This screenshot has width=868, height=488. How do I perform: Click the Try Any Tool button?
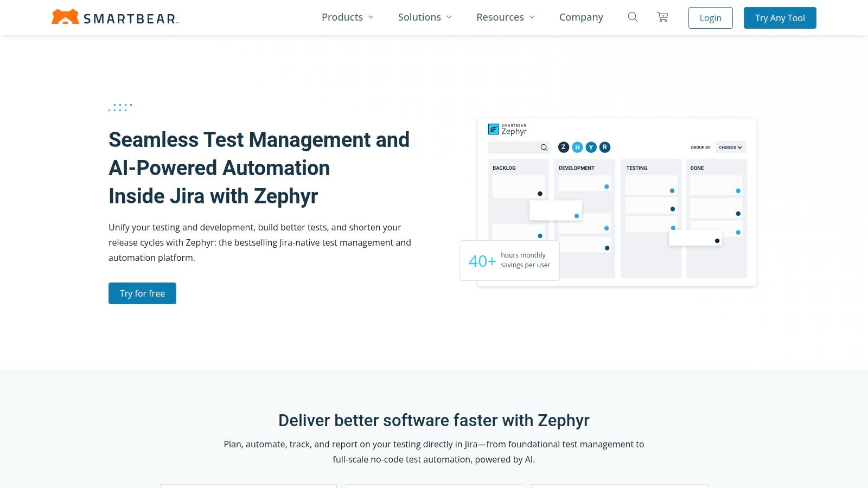click(x=780, y=18)
